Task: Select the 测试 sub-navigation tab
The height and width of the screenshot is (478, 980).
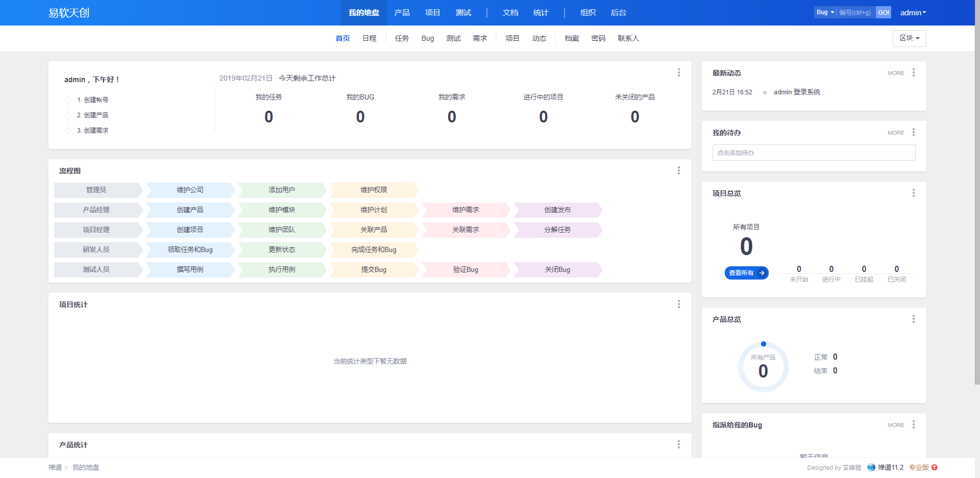Action: pyautogui.click(x=453, y=38)
